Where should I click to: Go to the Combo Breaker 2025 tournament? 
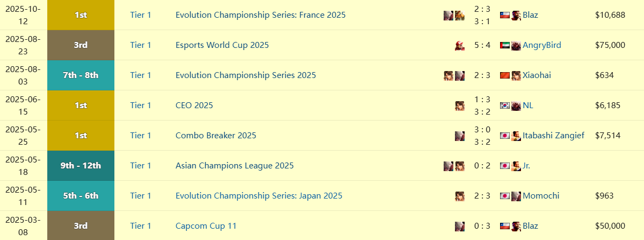(x=215, y=136)
